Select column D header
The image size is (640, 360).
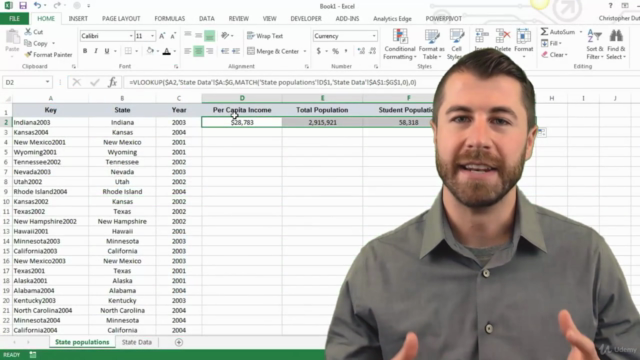(242, 98)
